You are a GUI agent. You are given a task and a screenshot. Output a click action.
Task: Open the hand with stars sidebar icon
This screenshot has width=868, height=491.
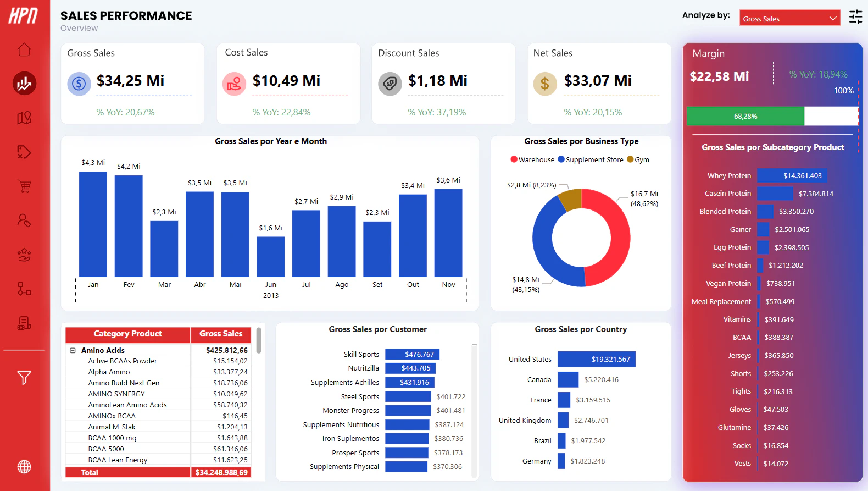[24, 255]
